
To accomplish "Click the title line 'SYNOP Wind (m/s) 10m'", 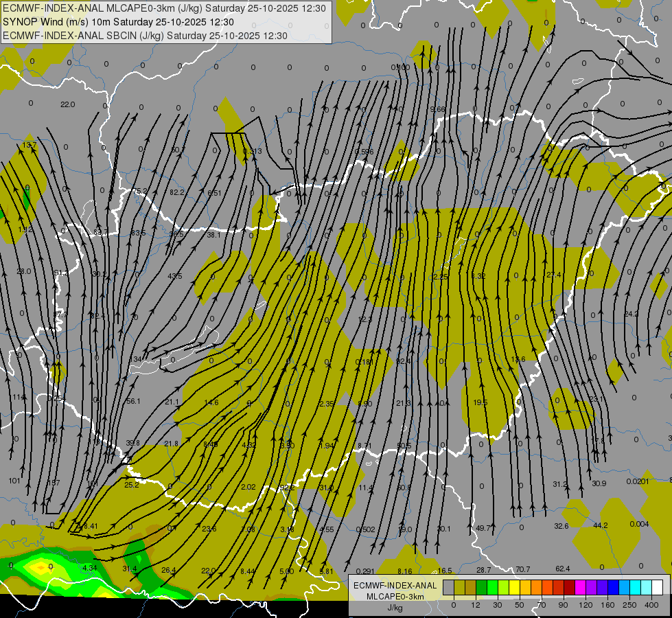I will (x=56, y=22).
